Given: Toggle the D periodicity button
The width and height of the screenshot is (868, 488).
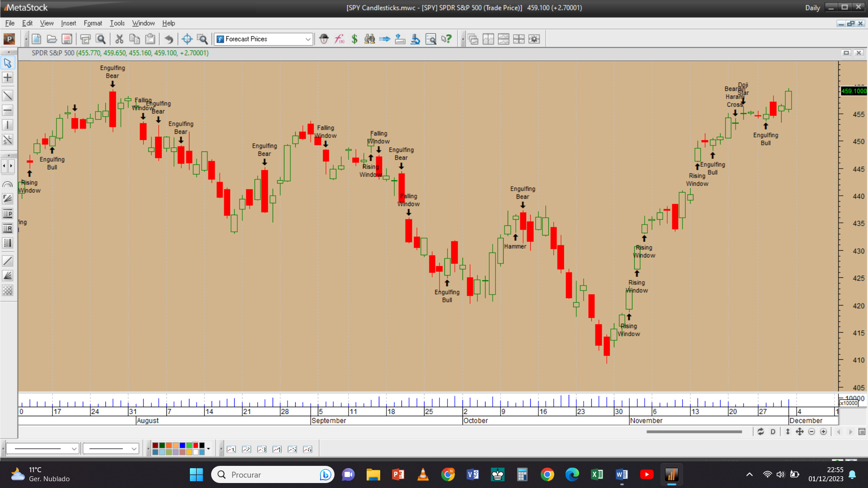Looking at the screenshot, I should (x=773, y=432).
